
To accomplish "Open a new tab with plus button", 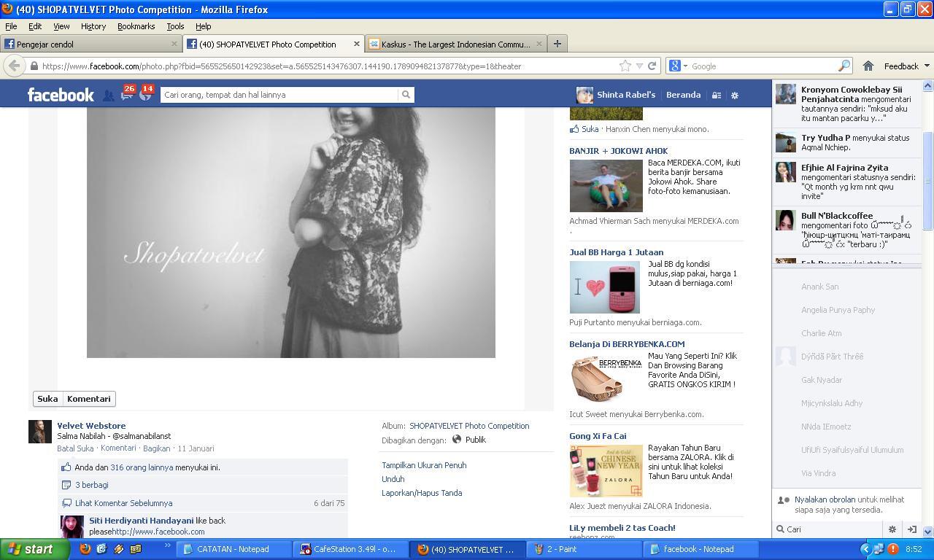I will point(557,44).
